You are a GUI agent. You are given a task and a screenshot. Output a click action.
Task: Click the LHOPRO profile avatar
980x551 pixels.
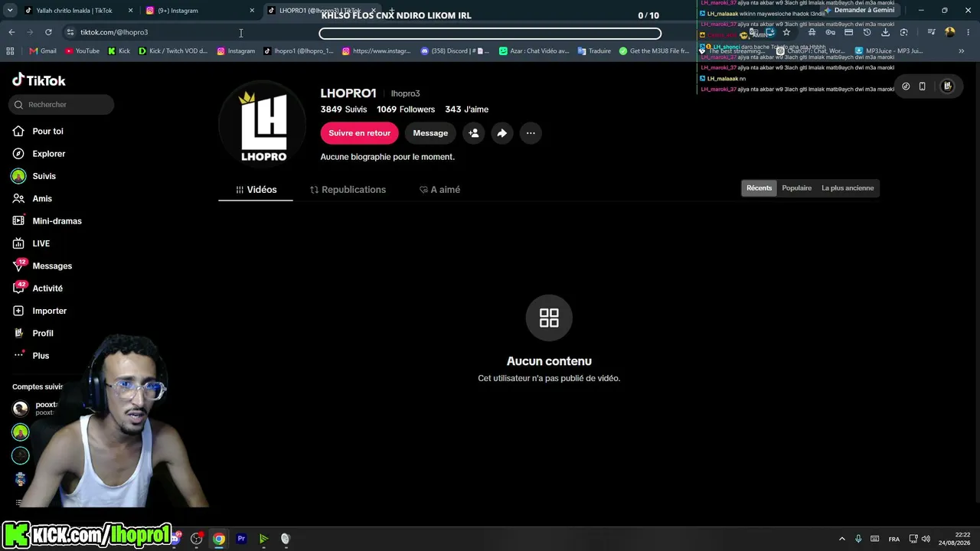(x=263, y=126)
